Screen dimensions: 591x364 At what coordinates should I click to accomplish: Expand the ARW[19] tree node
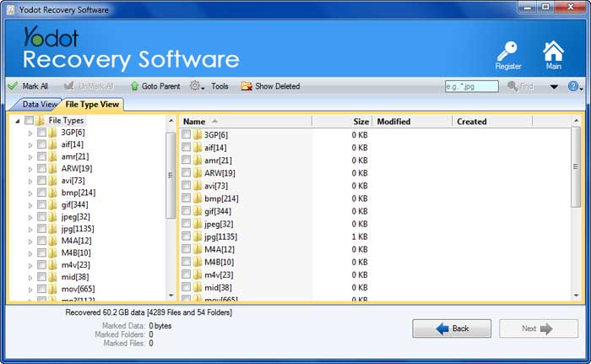[30, 170]
